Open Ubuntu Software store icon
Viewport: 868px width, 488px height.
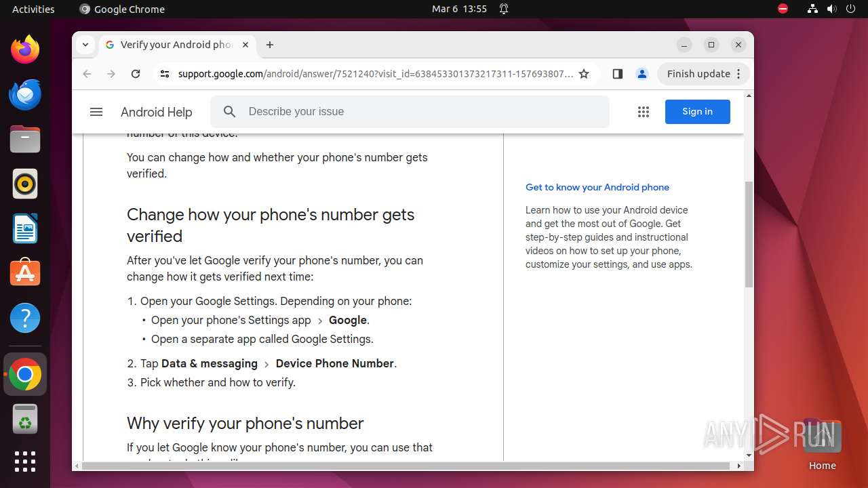[25, 273]
